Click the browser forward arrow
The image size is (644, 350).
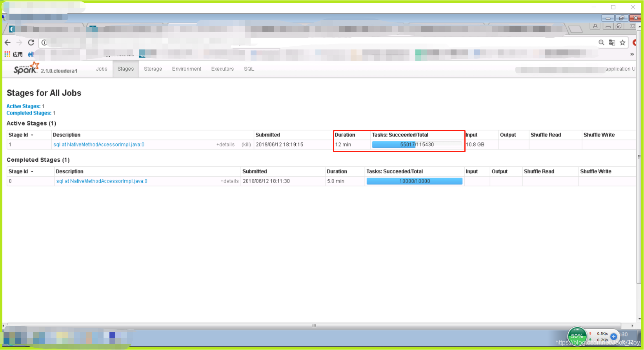point(19,42)
